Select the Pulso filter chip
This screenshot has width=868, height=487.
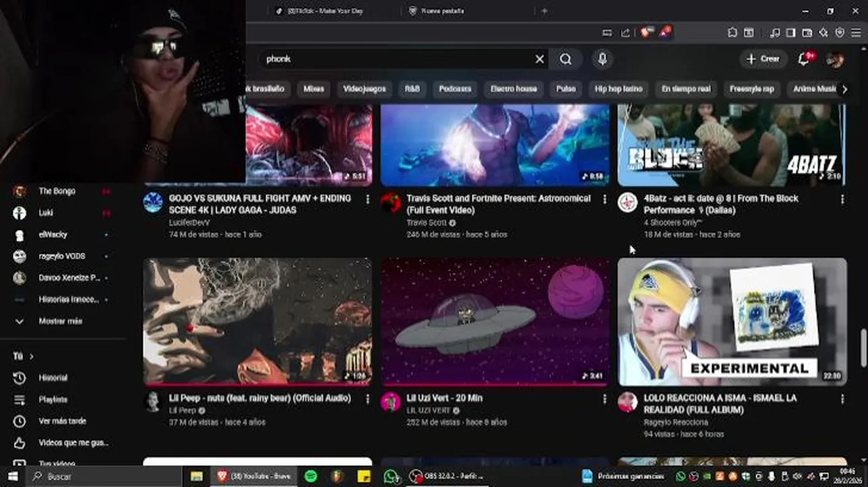tap(566, 89)
